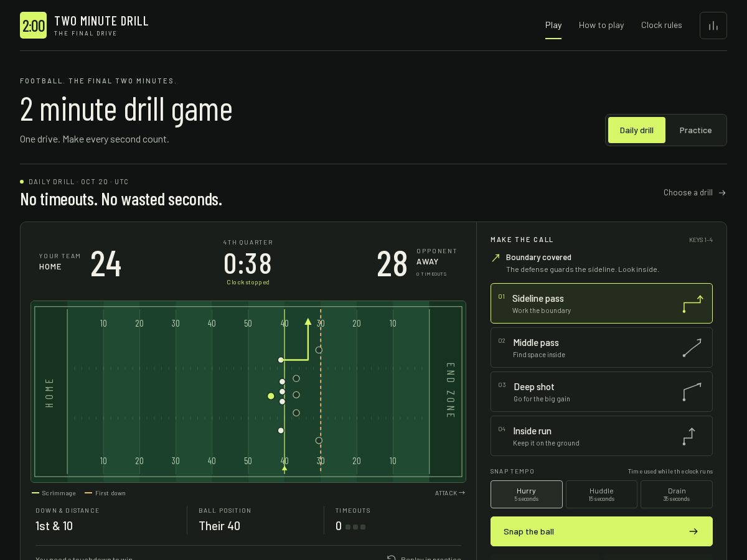Click the HOME end zone label
The image size is (747, 560).
(50, 393)
